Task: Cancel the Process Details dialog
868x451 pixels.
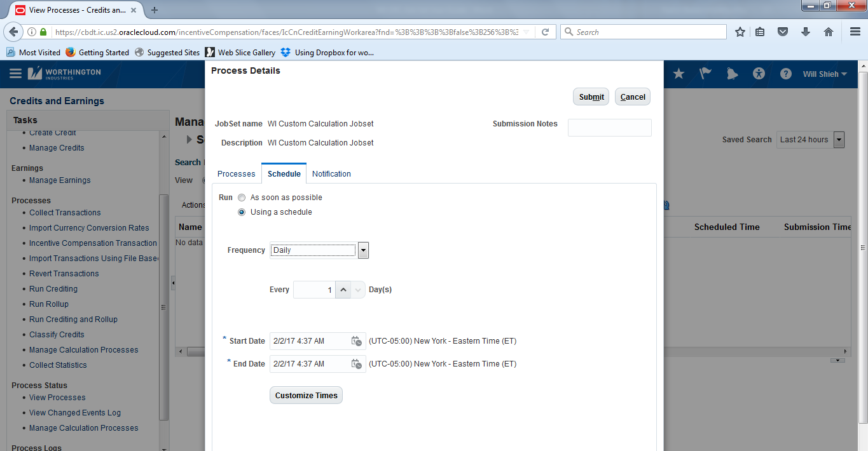Action: (633, 97)
